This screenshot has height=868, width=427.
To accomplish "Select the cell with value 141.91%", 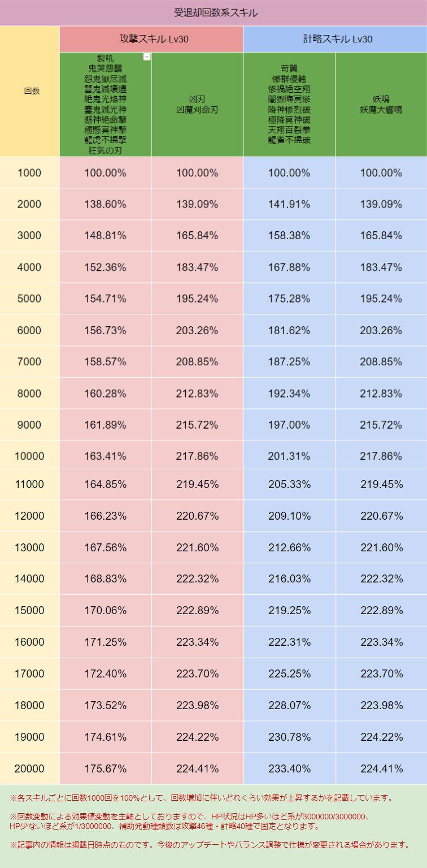I will (289, 204).
